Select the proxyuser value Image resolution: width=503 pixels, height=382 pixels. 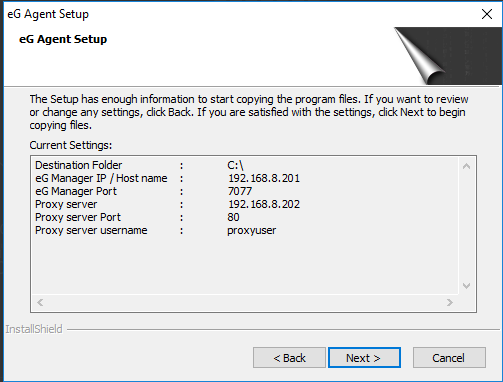tap(252, 230)
